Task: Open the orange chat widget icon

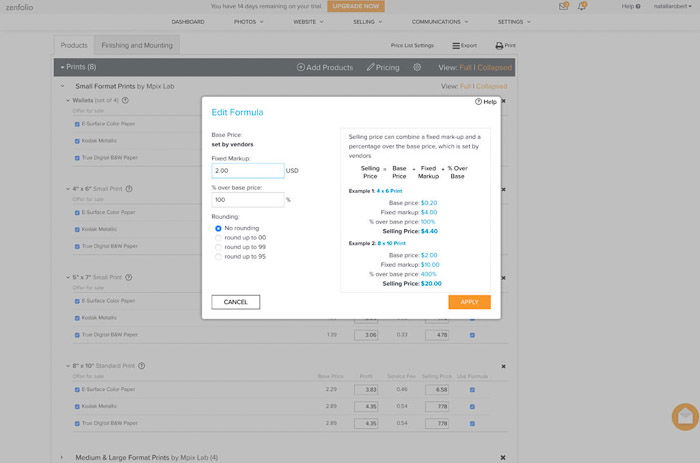Action: point(685,417)
